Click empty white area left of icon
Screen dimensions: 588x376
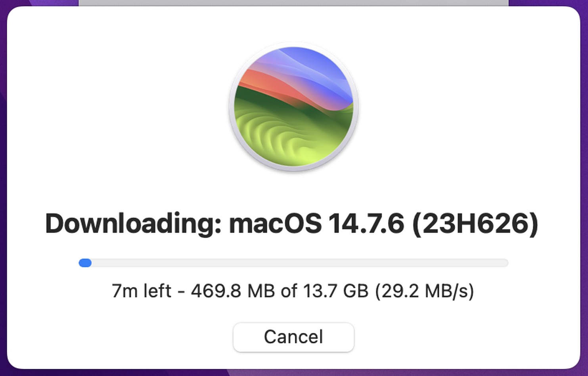pos(119,107)
